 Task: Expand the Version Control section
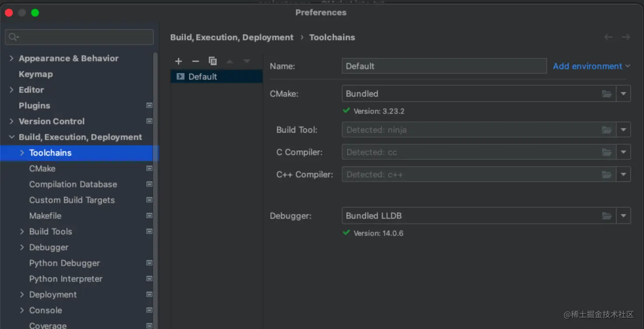coord(11,121)
